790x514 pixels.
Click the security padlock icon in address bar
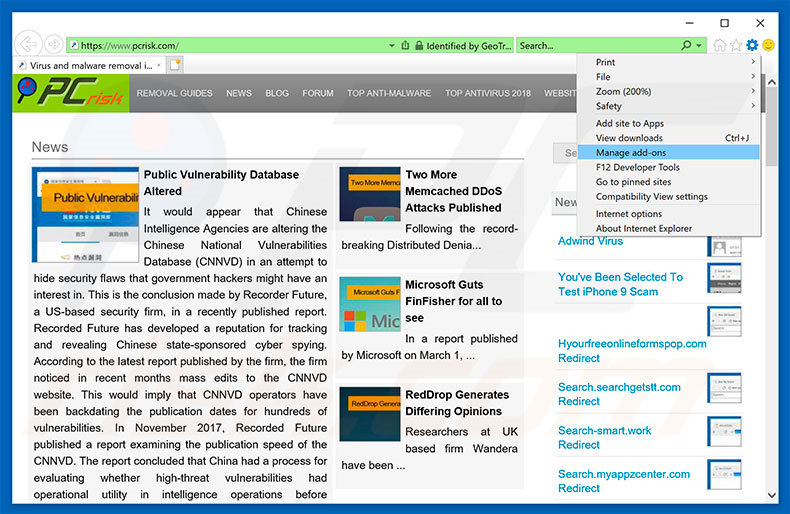(x=406, y=45)
